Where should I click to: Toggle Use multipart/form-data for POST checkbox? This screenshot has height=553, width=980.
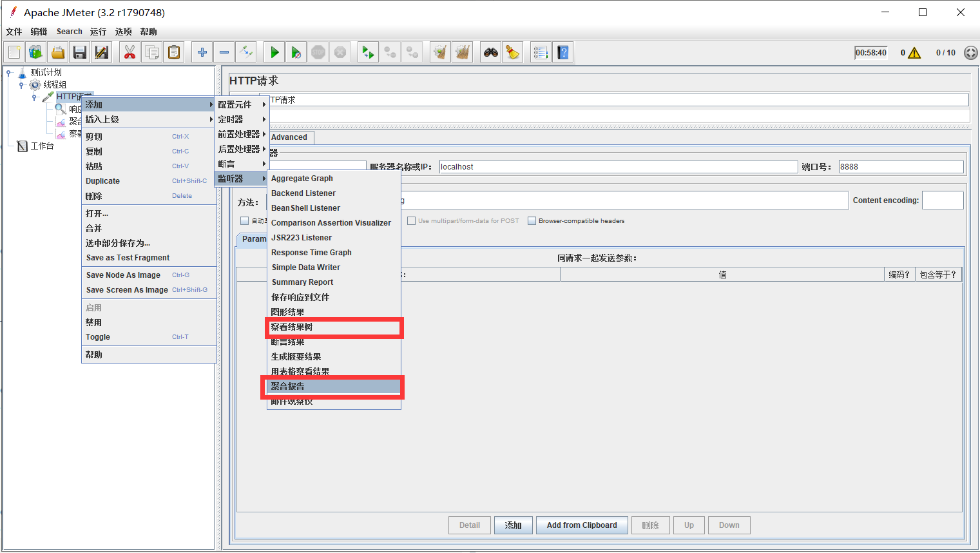point(411,220)
